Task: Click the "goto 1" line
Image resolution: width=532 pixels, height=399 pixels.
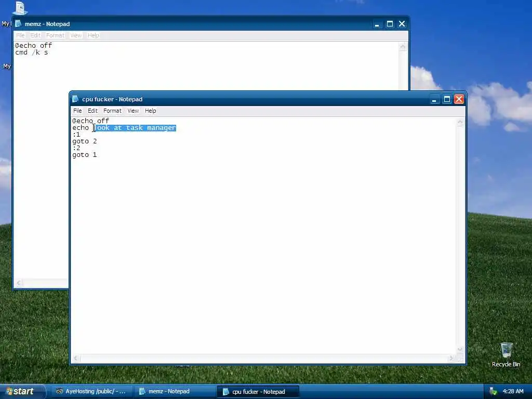Action: click(x=85, y=155)
